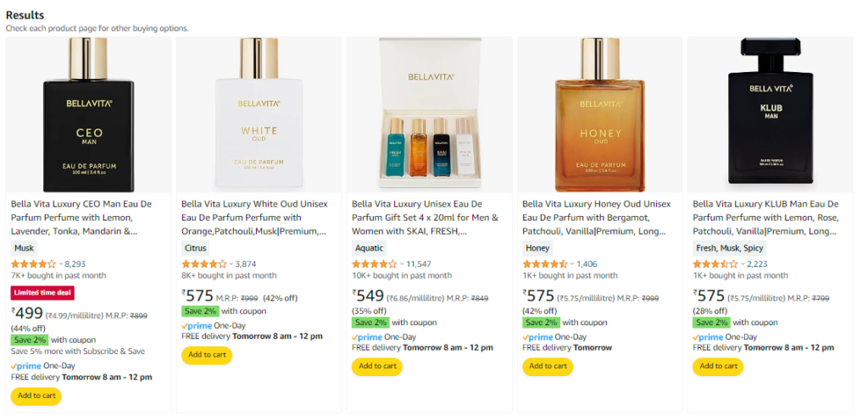Add White Oud perfume to cart
Viewport: 868px width, 420px height.
pos(207,354)
